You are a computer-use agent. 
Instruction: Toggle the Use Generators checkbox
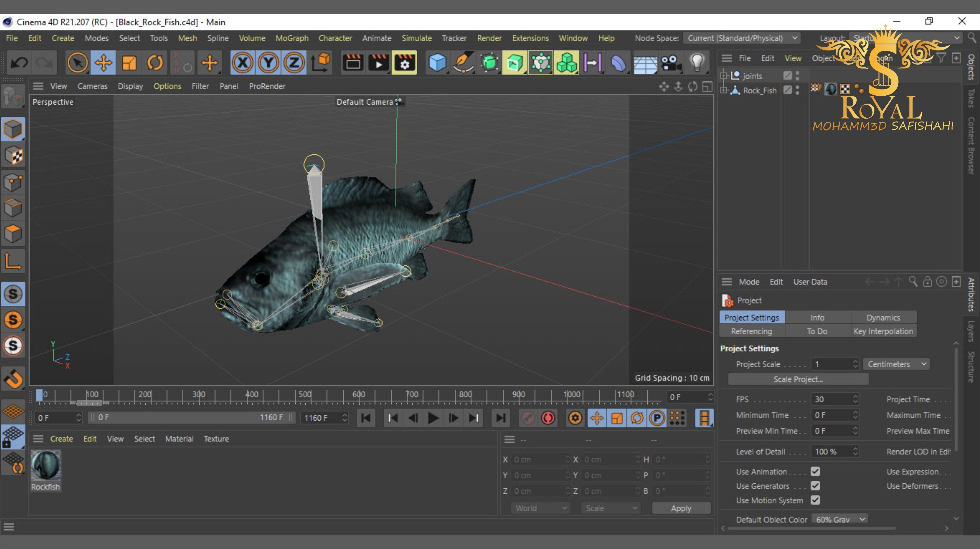tap(815, 486)
